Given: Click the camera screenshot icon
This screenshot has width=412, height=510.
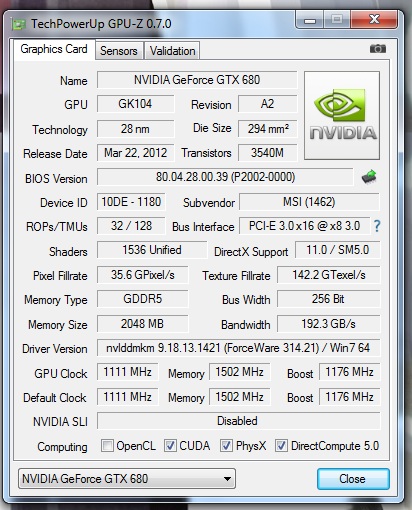Looking at the screenshot, I should tap(378, 49).
